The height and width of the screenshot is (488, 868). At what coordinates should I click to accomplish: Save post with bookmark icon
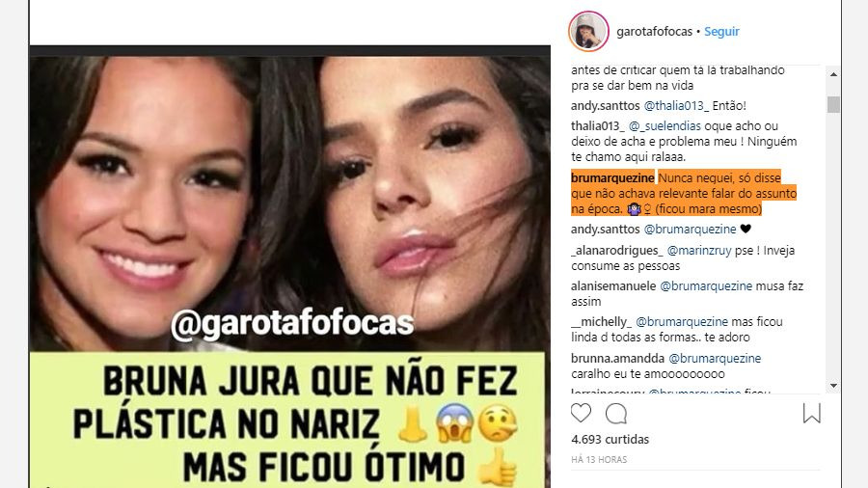811,414
